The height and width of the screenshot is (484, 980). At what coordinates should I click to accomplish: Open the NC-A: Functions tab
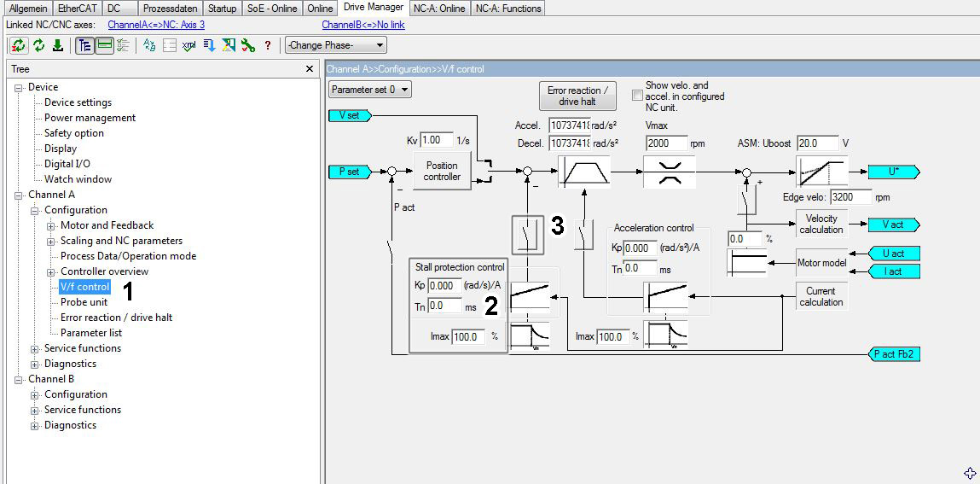(x=508, y=9)
